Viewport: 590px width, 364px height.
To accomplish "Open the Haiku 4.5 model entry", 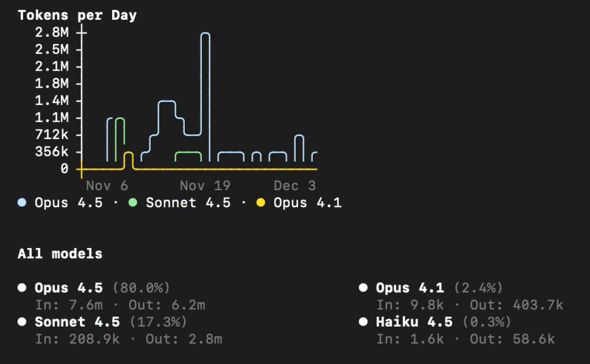I will pos(414,322).
